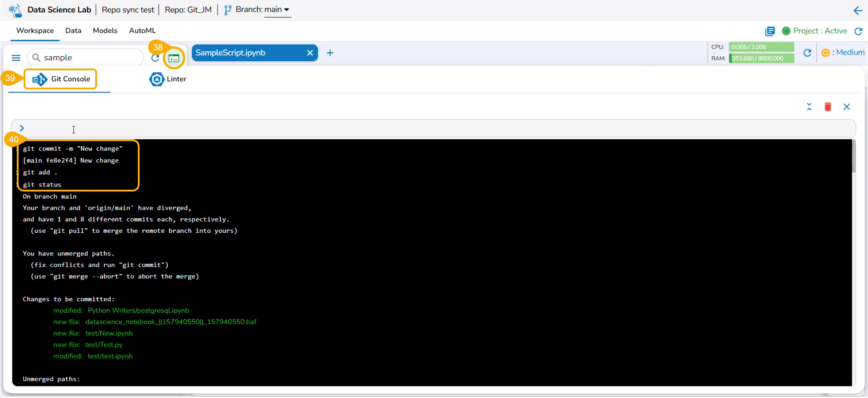The image size is (868, 398).
Task: Click the hamburger menu icon
Action: [x=16, y=58]
